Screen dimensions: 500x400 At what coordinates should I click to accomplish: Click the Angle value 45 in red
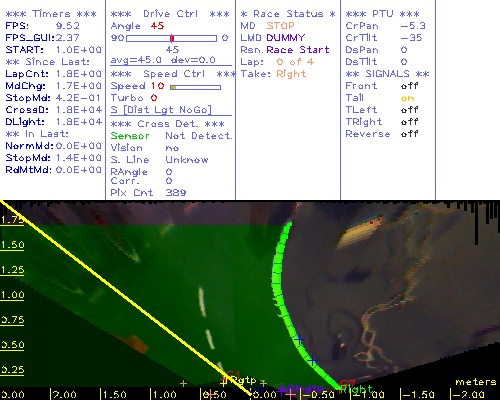tap(157, 26)
